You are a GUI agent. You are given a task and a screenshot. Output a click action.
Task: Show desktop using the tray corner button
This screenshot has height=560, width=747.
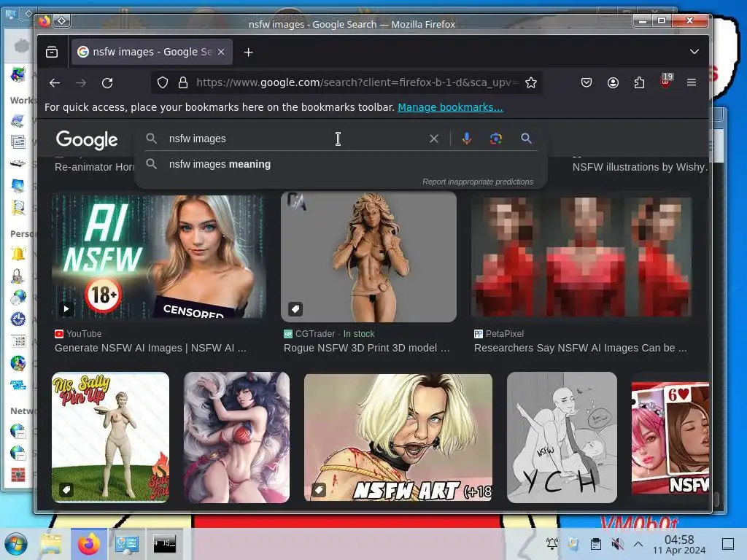(728, 544)
